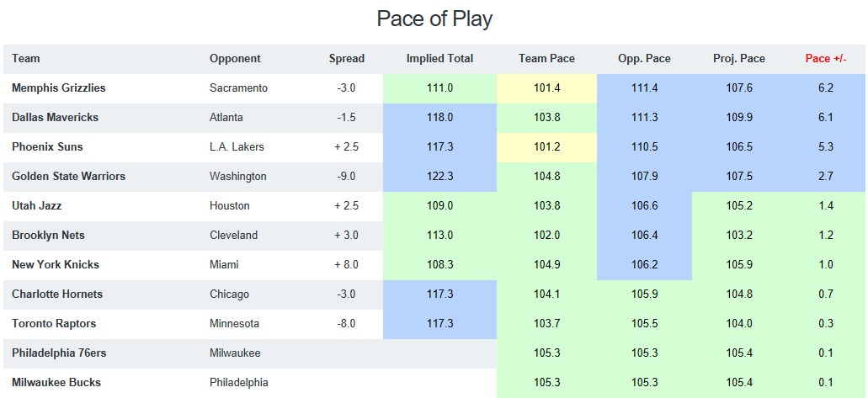Select Toronto Raptors team name
Viewport: 868px width, 398px height.
[x=54, y=323]
